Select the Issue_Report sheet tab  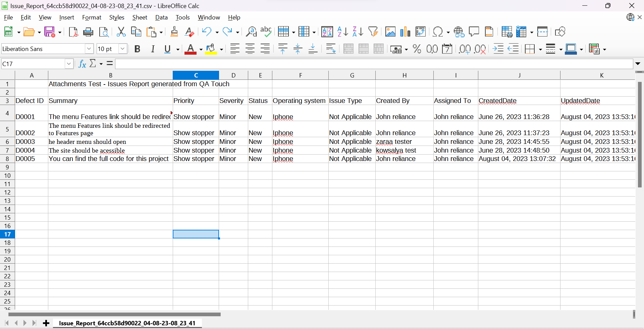pos(127,323)
